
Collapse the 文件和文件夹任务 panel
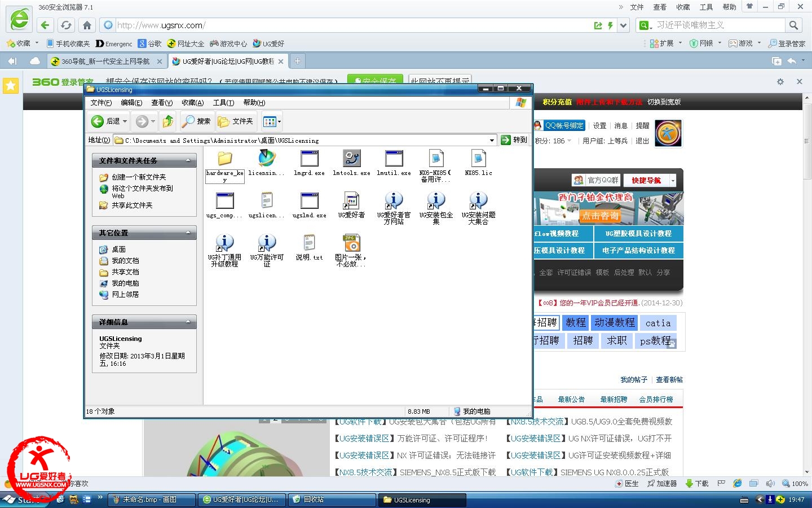pyautogui.click(x=189, y=161)
